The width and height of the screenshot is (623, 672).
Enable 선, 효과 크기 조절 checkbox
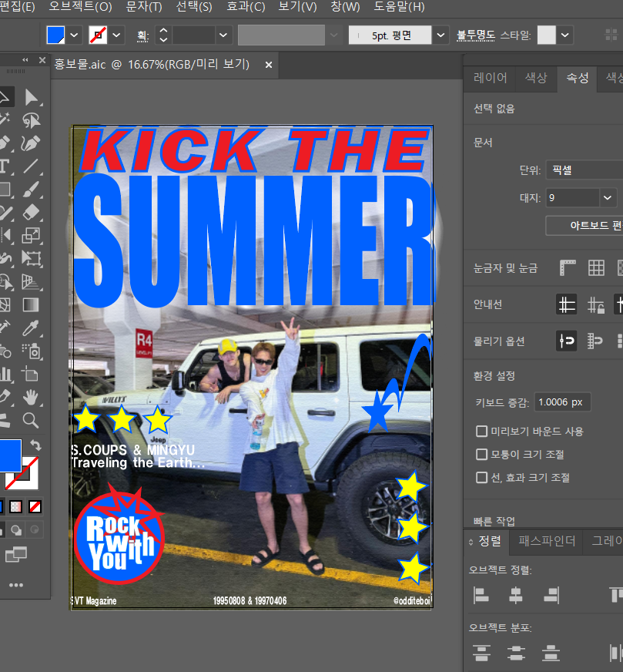click(482, 478)
